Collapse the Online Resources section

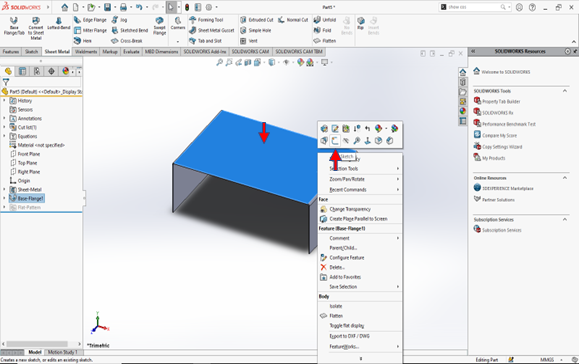(x=565, y=178)
